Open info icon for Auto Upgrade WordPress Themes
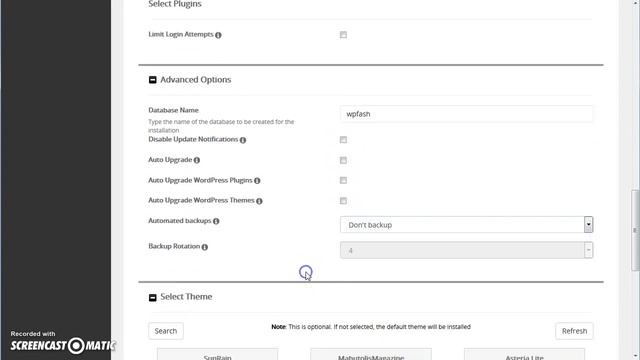This screenshot has height=360, width=640. [x=259, y=201]
